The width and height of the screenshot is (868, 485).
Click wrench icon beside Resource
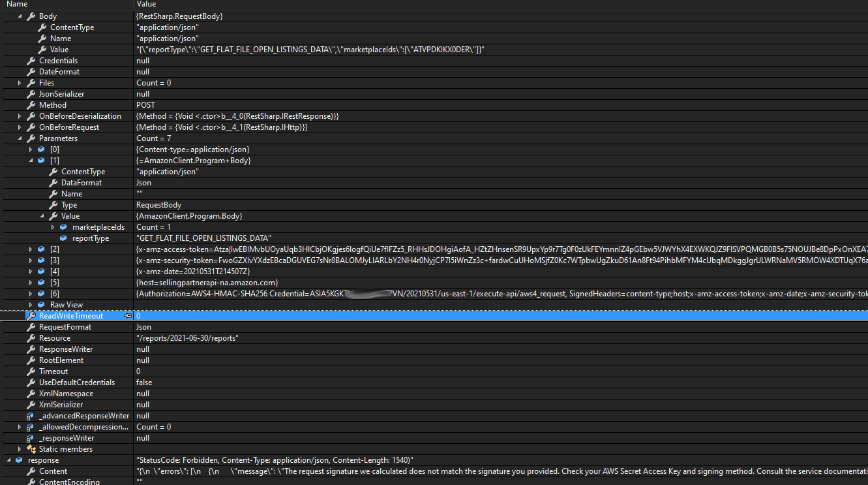click(x=31, y=338)
